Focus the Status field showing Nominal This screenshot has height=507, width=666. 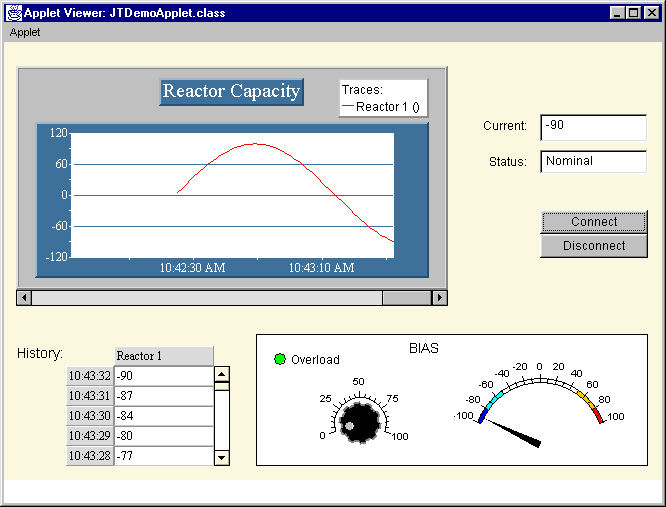[x=593, y=161]
